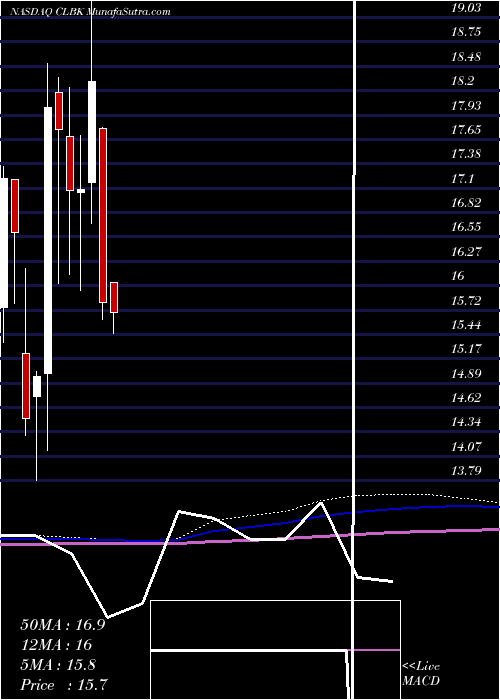Select the 14.34 price axis label
The image size is (500, 700).
[467, 422]
